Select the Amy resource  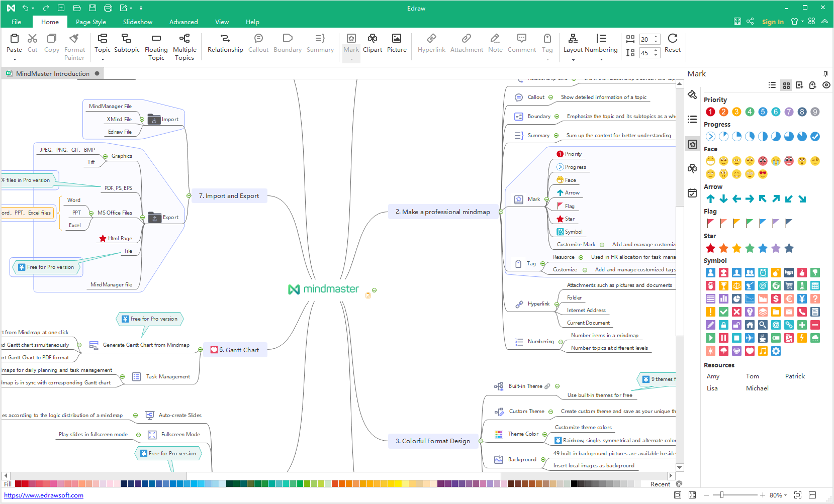click(x=712, y=376)
